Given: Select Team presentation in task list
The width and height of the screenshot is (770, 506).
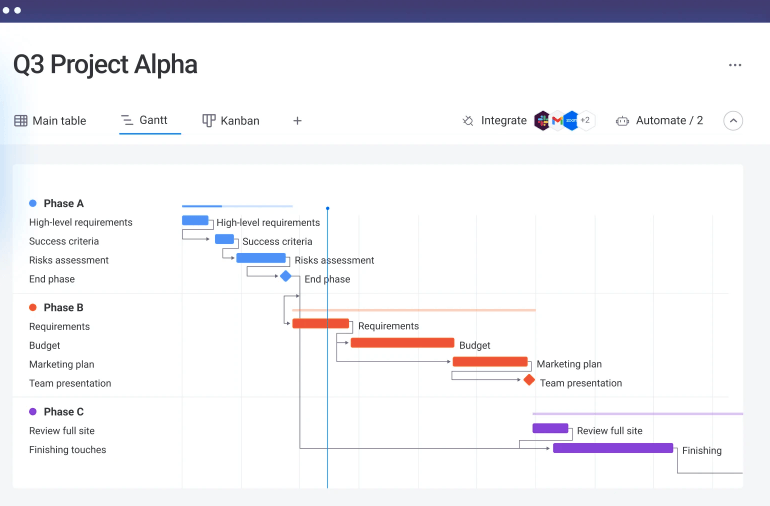Looking at the screenshot, I should [x=70, y=383].
